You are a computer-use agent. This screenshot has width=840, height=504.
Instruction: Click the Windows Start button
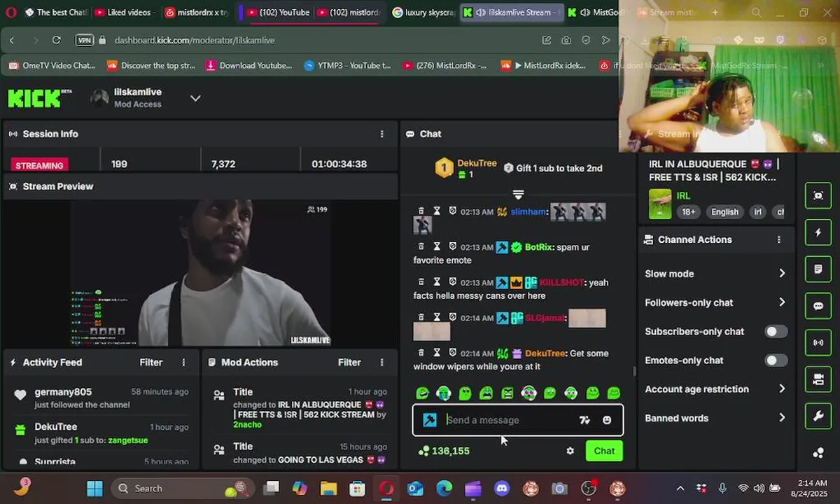tap(94, 488)
